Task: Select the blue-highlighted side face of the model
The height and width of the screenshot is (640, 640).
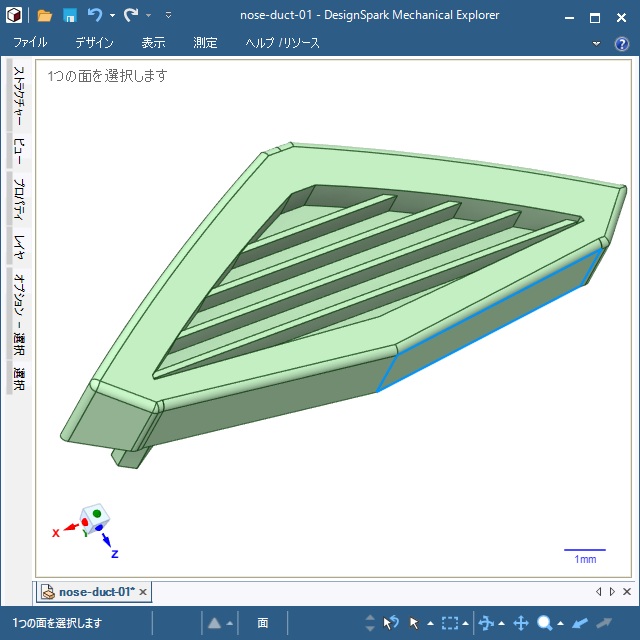Action: (x=490, y=320)
